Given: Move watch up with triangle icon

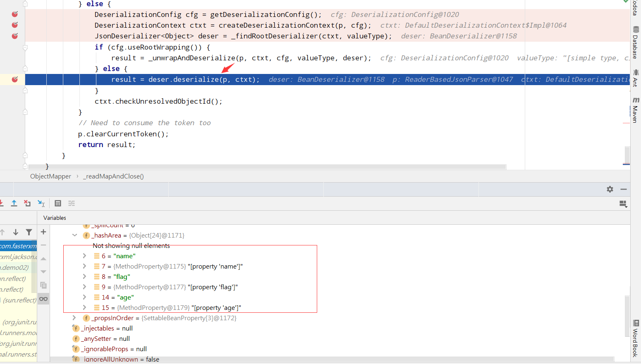Looking at the screenshot, I should 43,259.
